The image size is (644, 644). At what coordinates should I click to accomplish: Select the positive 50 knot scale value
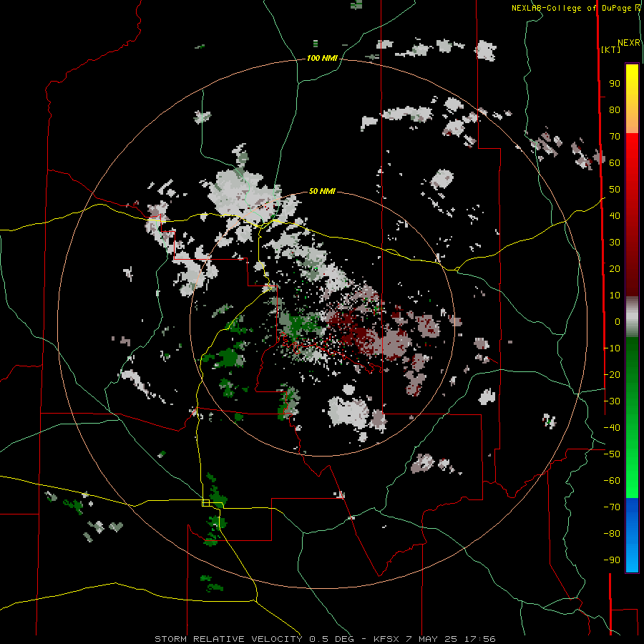pos(615,190)
